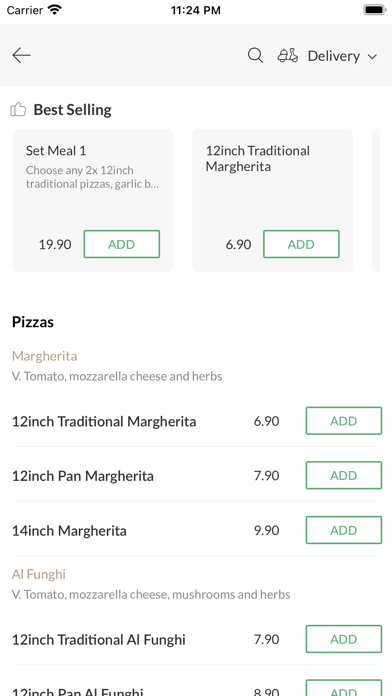The height and width of the screenshot is (696, 392).
Task: Open 12inch Traditional Margherita best-selling card
Action: coord(273,201)
